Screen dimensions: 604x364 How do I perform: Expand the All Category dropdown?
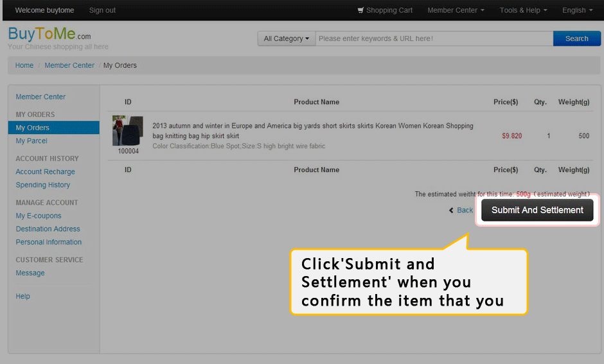point(286,39)
